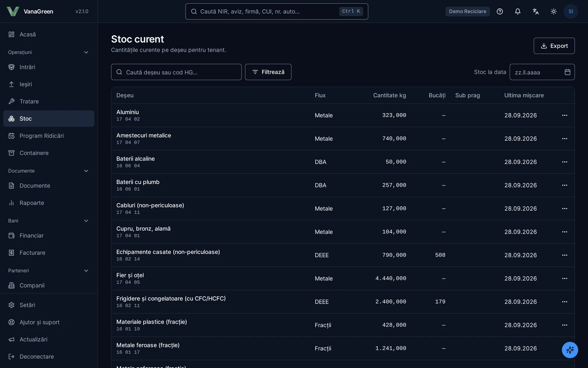Image resolution: width=588 pixels, height=368 pixels.
Task: Open row actions for Aluminiu
Action: click(564, 116)
